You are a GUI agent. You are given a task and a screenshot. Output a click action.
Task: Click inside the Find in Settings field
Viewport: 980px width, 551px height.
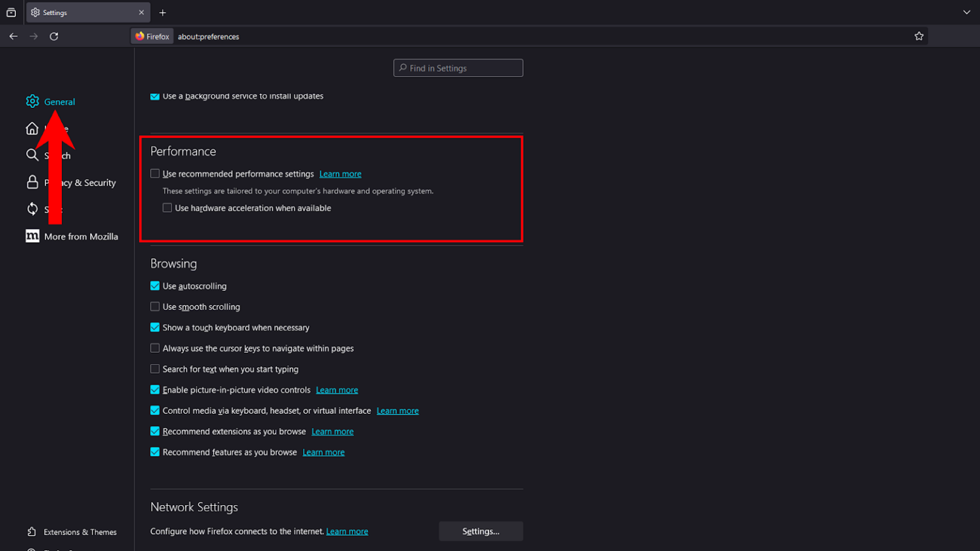click(457, 68)
